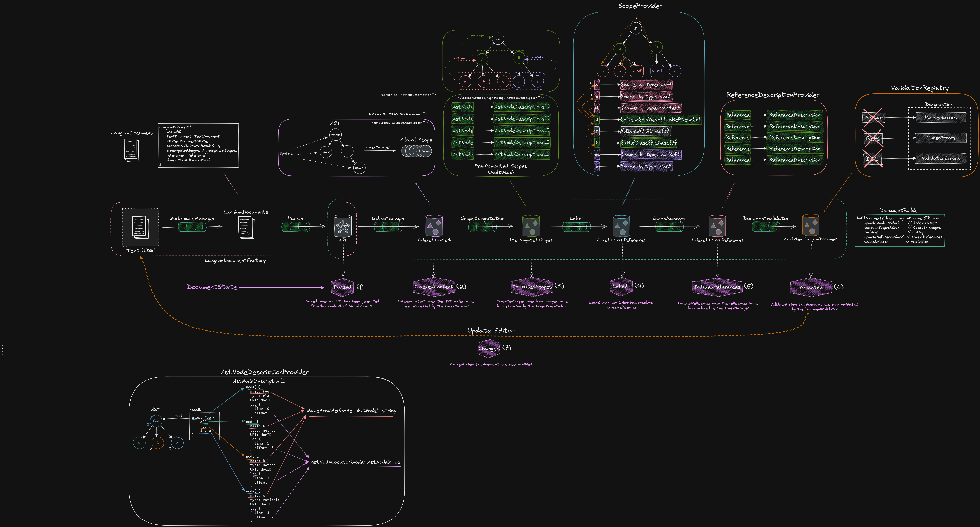Screen dimensions: 980x527
Task: Select the Global Scope stacked circles
Action: pos(417,151)
